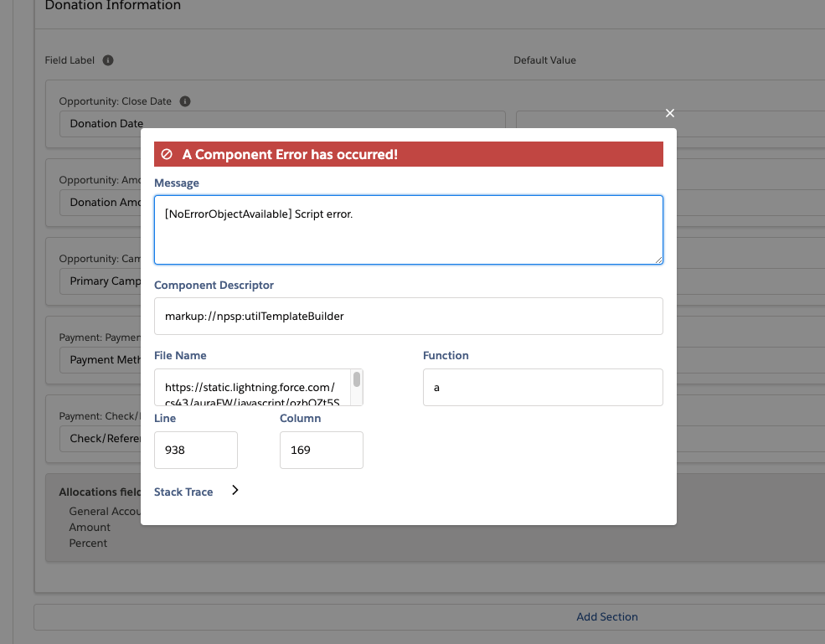
Task: Select 'Percent' in the Allocations list
Action: click(x=87, y=543)
